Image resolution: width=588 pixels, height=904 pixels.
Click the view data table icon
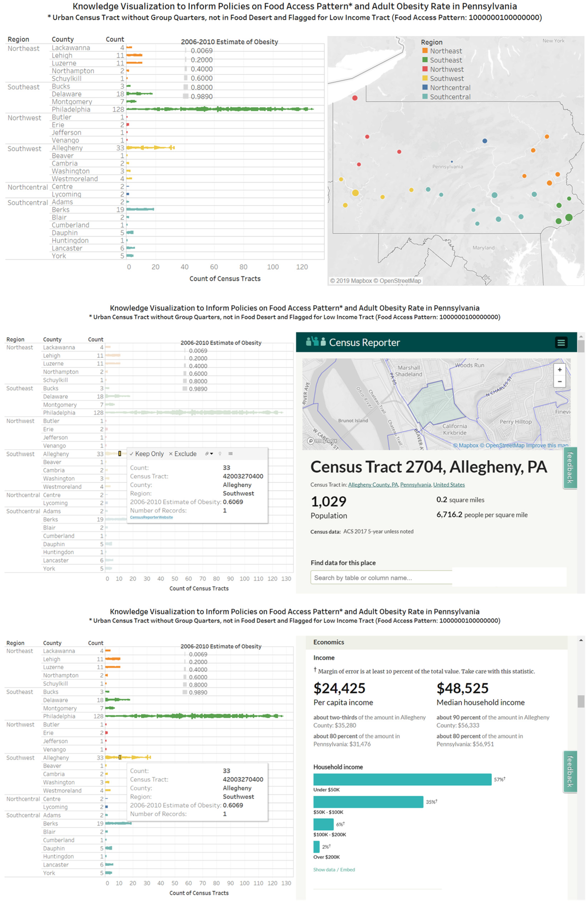pos(231,453)
